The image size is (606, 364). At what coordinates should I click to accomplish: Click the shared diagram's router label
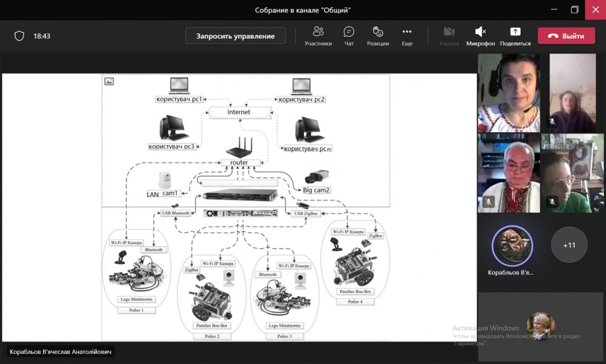(239, 162)
